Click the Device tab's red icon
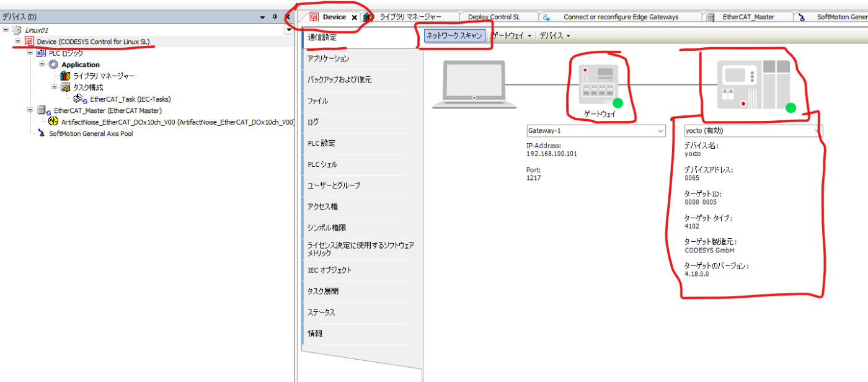 tap(314, 17)
